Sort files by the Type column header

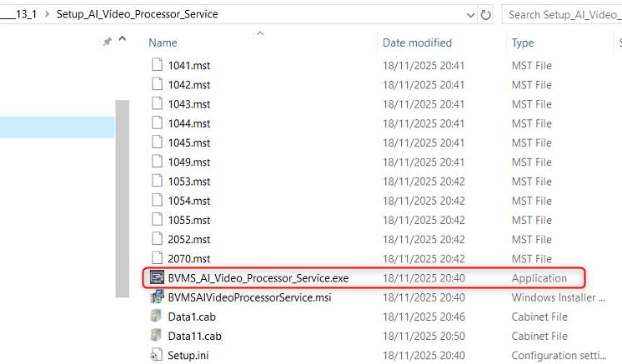click(523, 42)
